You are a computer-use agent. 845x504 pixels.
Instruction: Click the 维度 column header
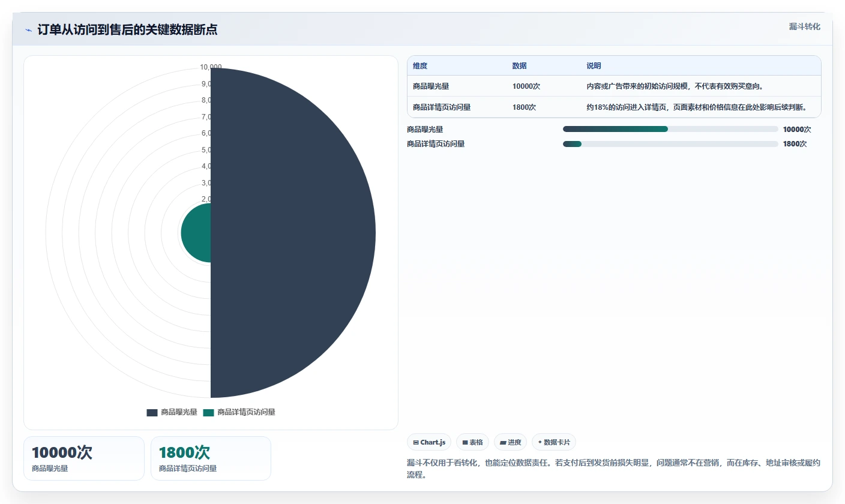click(420, 66)
